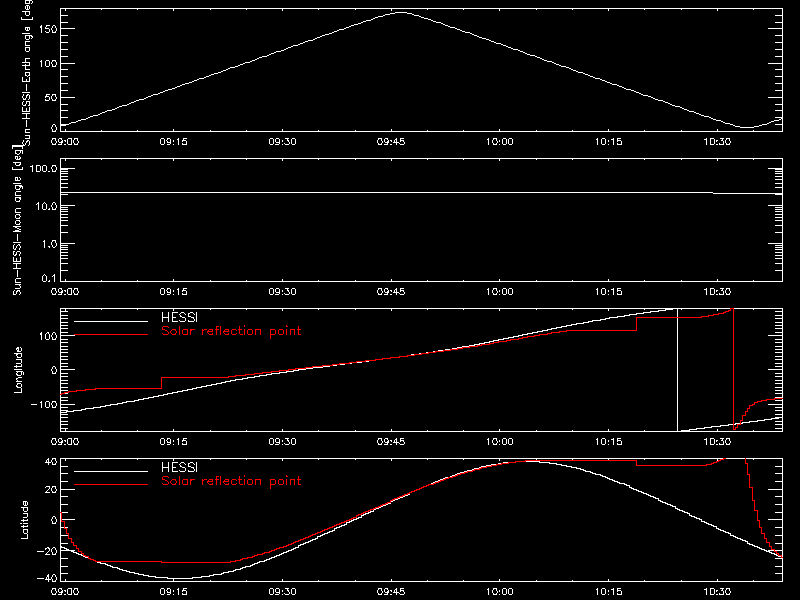The height and width of the screenshot is (600, 800).
Task: Click the -100 tick on Longitude plot
Action: [43, 404]
